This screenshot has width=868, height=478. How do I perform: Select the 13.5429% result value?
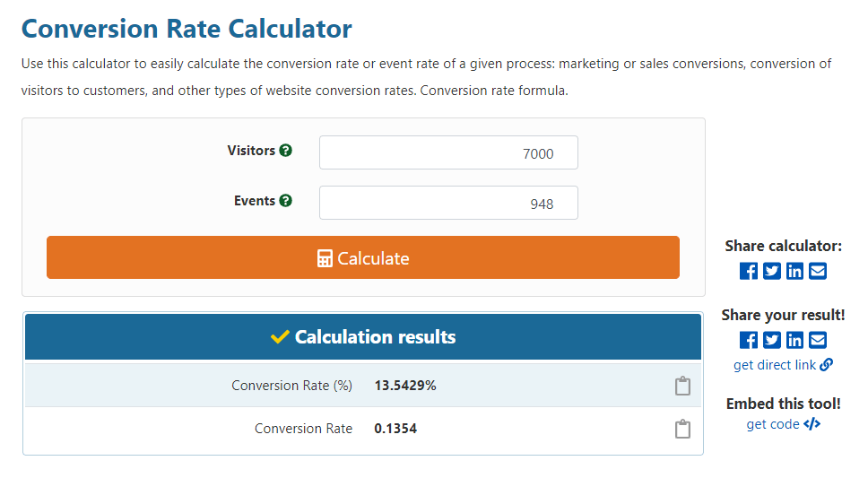pyautogui.click(x=405, y=386)
